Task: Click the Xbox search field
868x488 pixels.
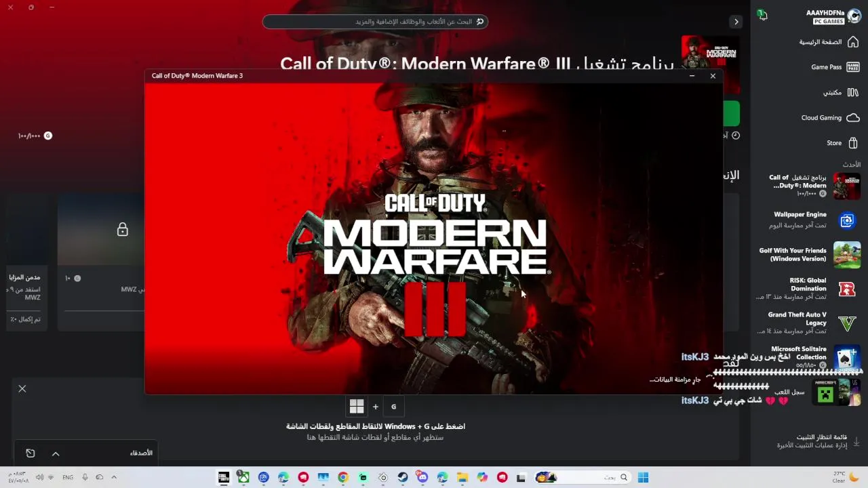Action: (375, 22)
